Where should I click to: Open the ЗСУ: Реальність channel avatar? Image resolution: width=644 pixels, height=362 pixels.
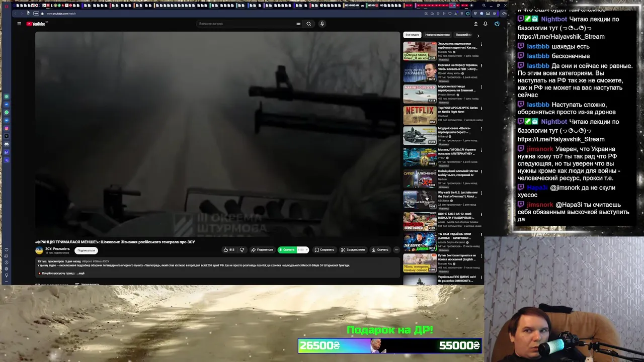(x=39, y=250)
